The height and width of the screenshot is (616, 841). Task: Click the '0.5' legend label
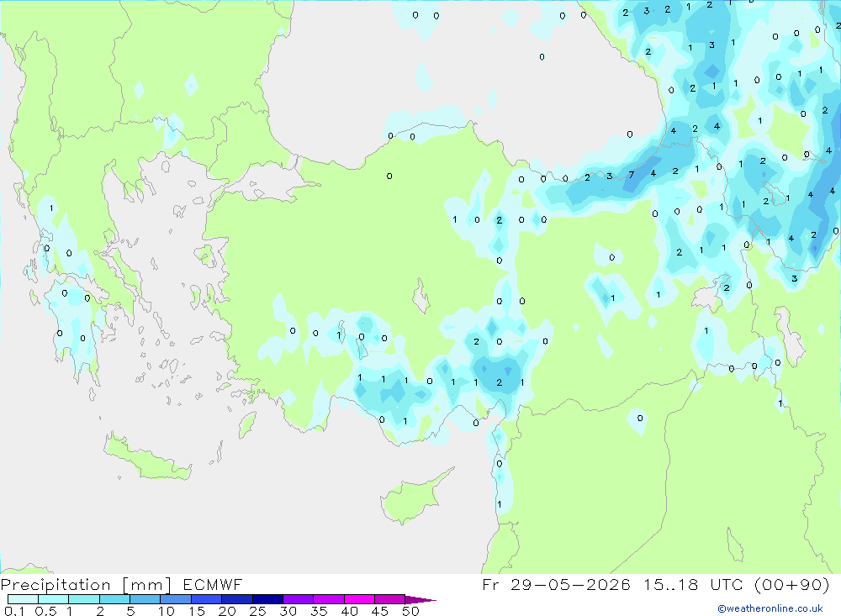[x=45, y=611]
